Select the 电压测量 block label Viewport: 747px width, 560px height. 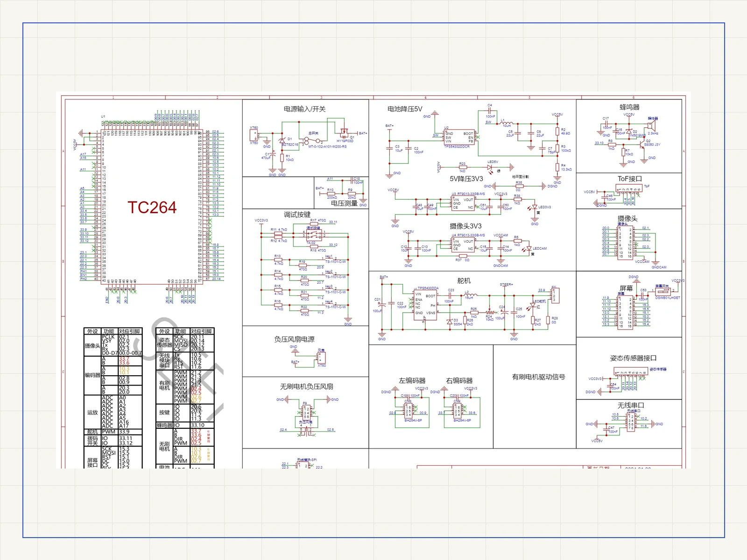(344, 203)
